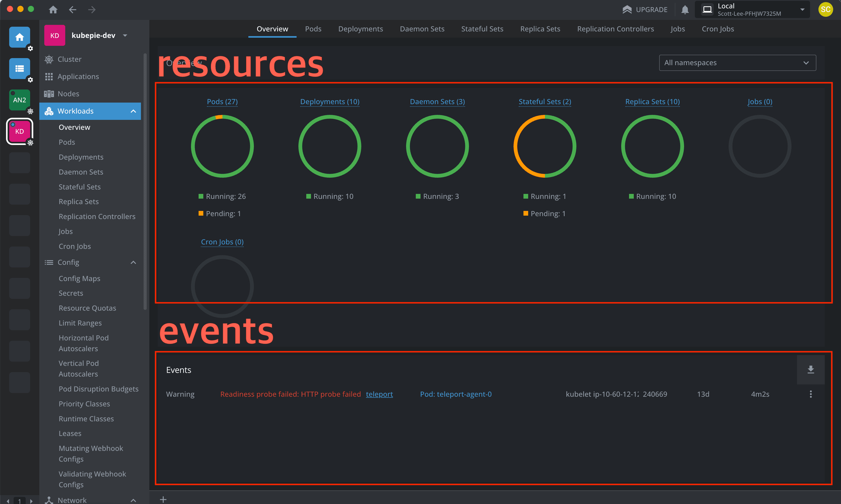841x504 pixels.
Task: Open the notifications bell icon
Action: click(x=685, y=9)
